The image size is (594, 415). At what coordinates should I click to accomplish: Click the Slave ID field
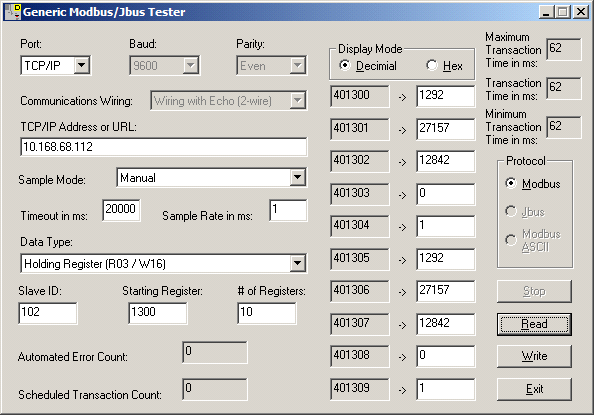pyautogui.click(x=48, y=313)
